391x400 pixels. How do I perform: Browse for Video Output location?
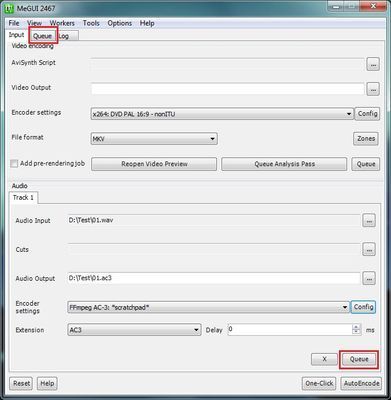(x=373, y=89)
